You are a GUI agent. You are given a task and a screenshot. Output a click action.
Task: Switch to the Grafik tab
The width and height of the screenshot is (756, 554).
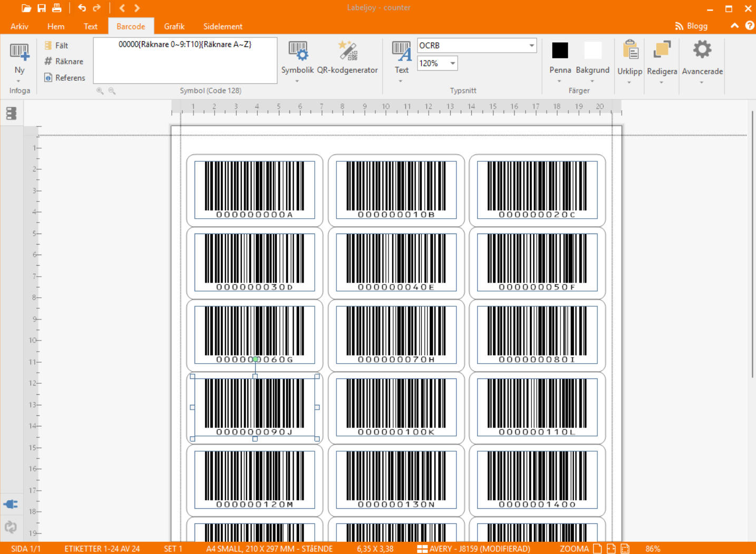(x=174, y=26)
